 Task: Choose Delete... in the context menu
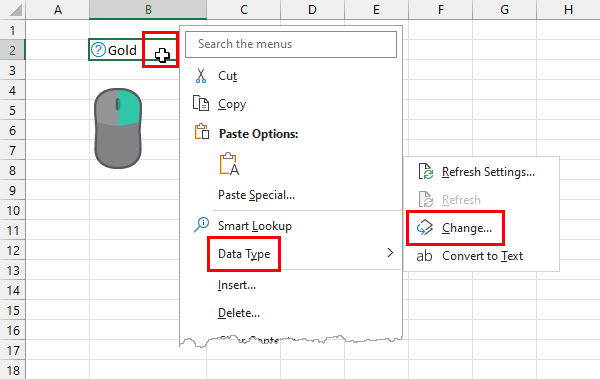pos(239,313)
